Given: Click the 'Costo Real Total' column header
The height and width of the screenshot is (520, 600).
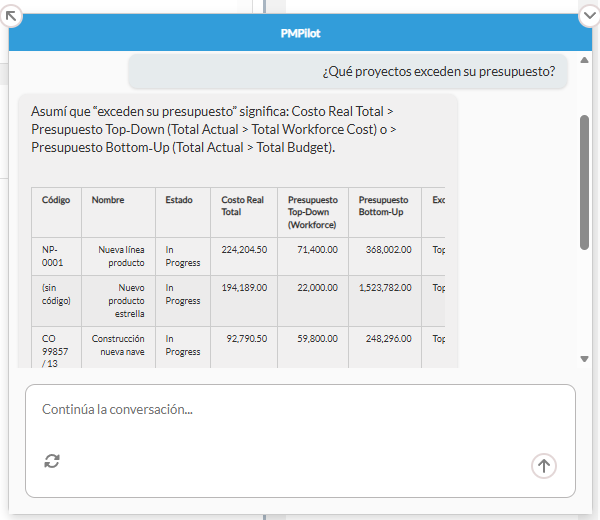Looking at the screenshot, I should click(238, 206).
